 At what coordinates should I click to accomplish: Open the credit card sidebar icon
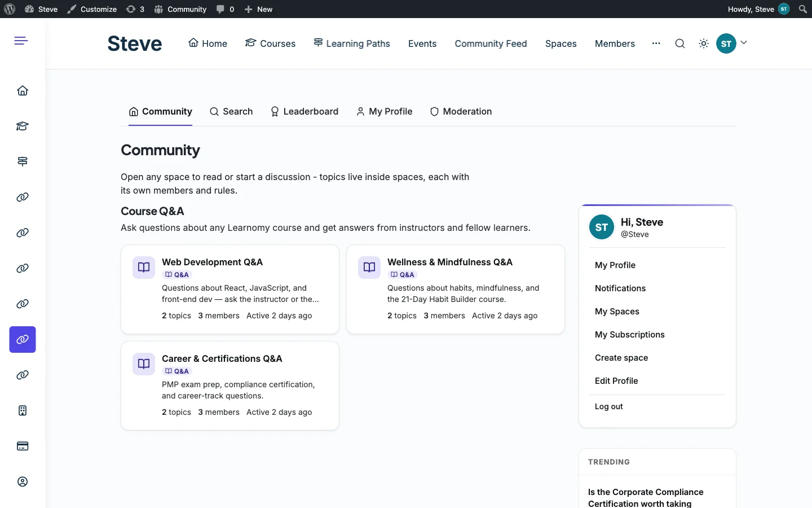click(x=23, y=446)
